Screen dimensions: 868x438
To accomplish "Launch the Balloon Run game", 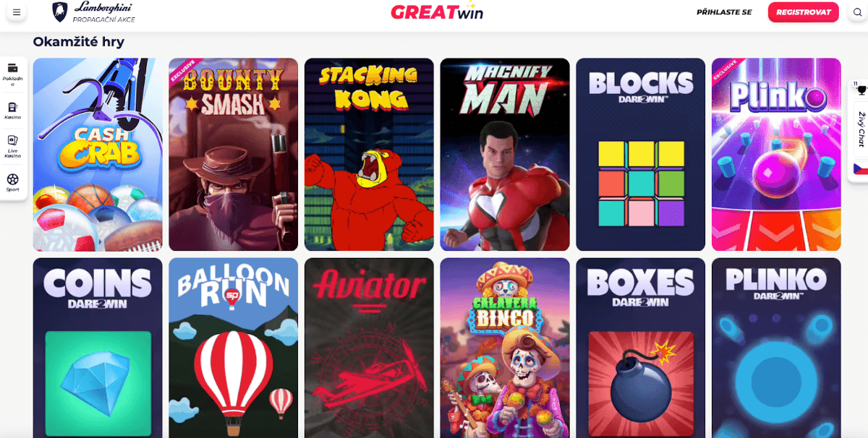I will [x=234, y=348].
